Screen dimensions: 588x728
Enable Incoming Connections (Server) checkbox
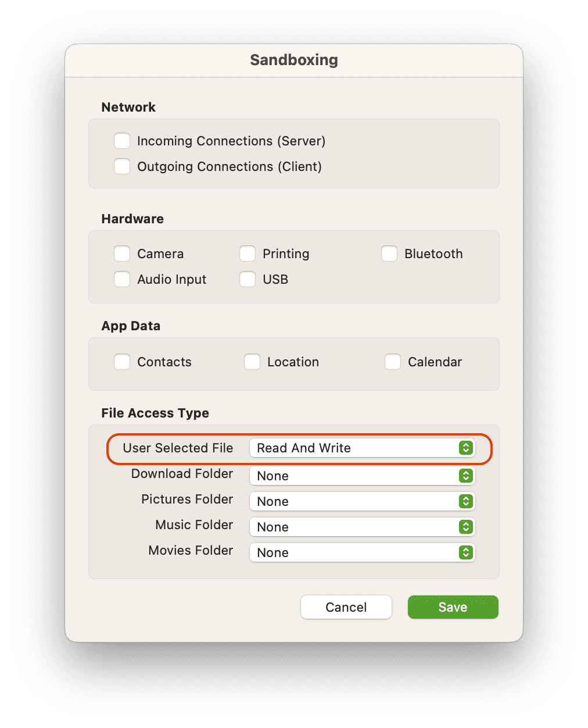point(122,141)
